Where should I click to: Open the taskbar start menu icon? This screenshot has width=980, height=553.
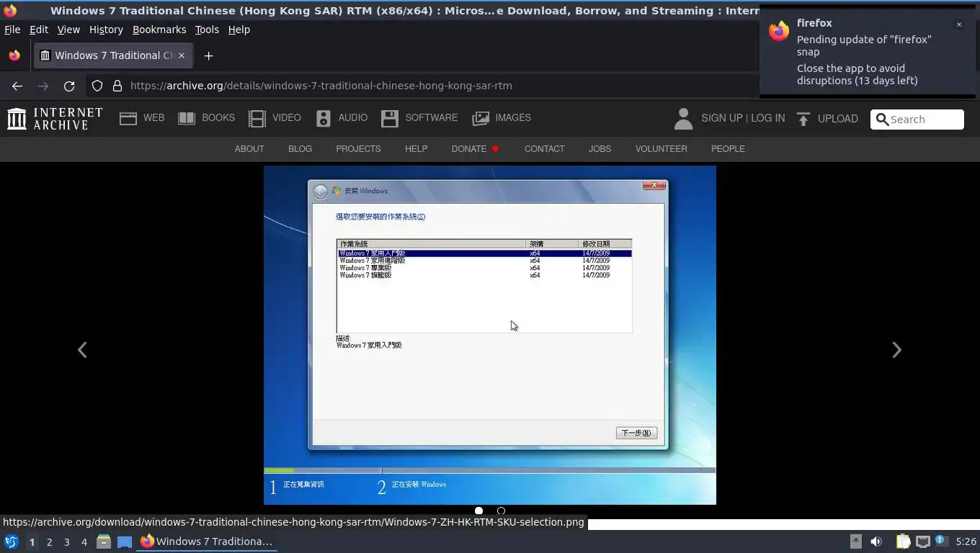tap(12, 541)
